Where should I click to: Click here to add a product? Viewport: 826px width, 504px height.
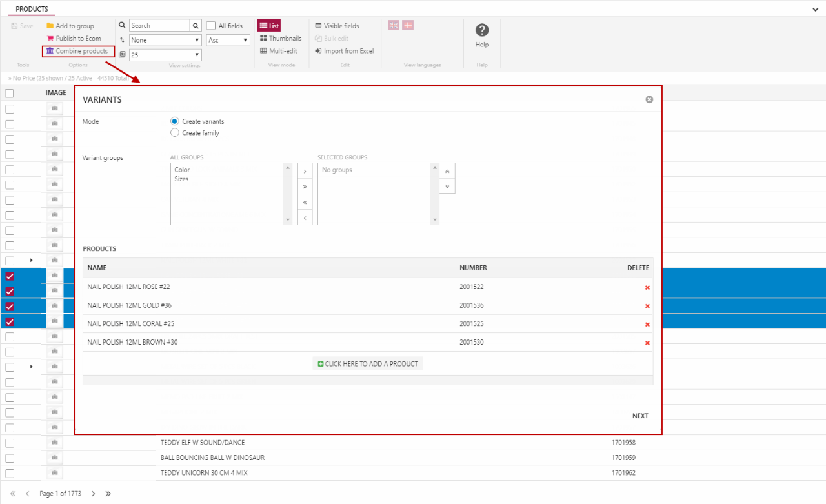point(368,364)
